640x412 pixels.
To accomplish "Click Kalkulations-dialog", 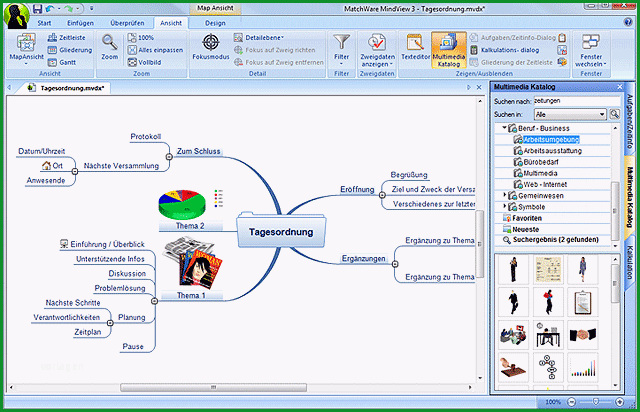I will click(x=505, y=50).
